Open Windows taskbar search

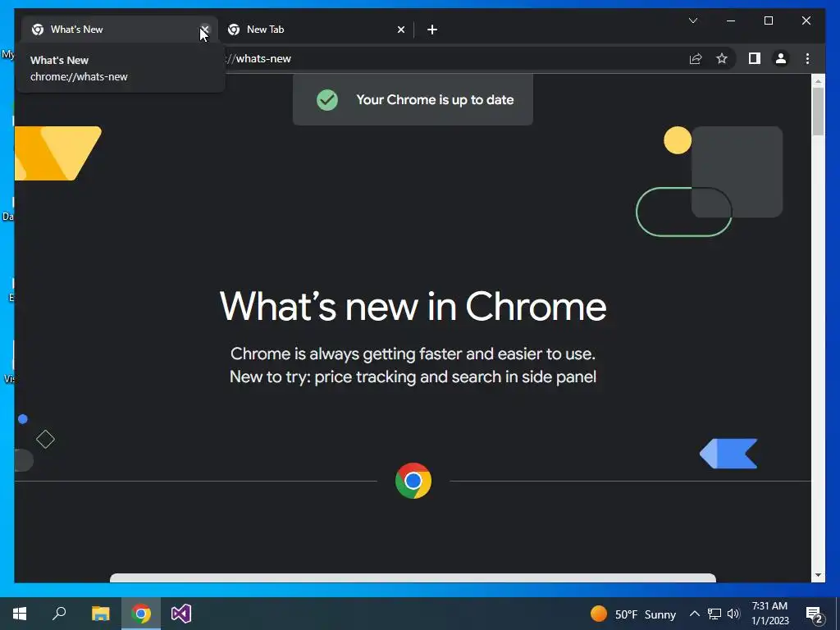[x=59, y=614]
